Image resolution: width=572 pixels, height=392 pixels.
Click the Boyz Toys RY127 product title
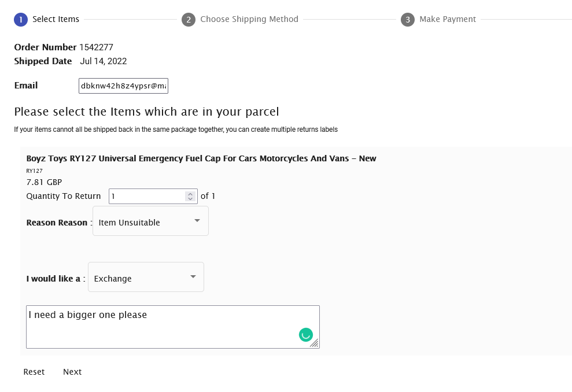coord(201,158)
